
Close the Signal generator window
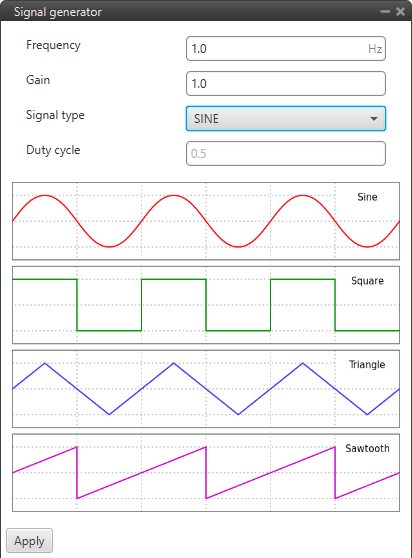(x=401, y=12)
